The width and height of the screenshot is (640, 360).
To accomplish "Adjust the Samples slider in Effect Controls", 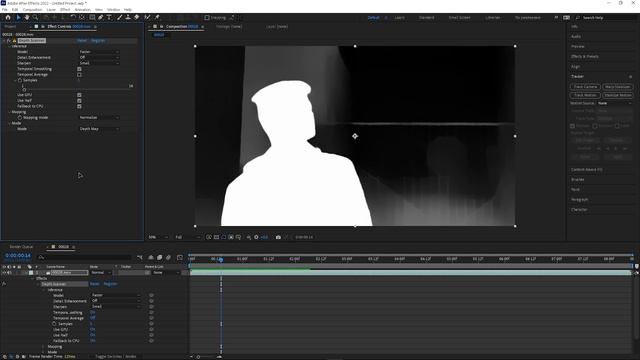I will click(24, 89).
